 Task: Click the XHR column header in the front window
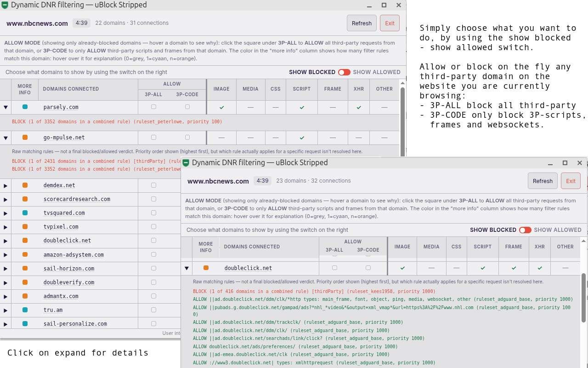[540, 247]
